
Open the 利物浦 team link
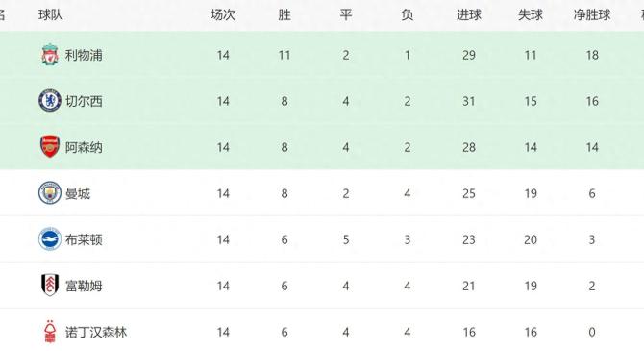84,55
